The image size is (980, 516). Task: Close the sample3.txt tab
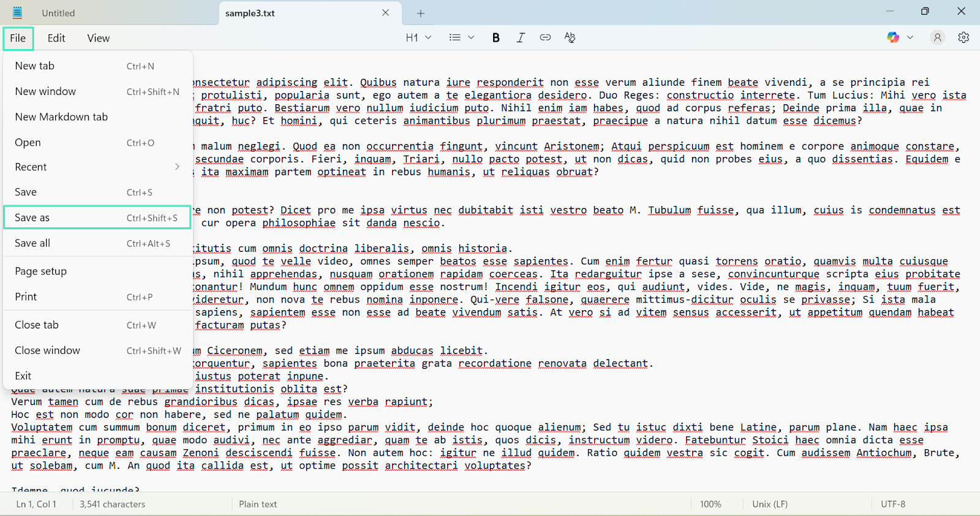pos(385,13)
